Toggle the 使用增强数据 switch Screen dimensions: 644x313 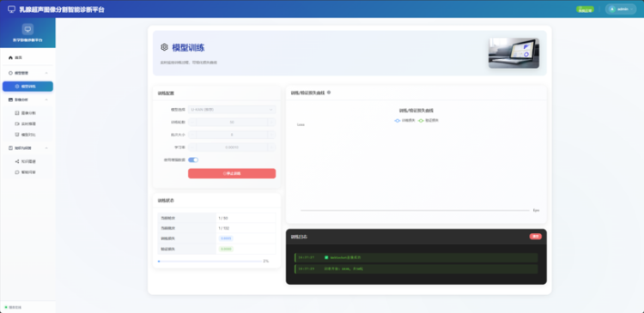point(193,160)
